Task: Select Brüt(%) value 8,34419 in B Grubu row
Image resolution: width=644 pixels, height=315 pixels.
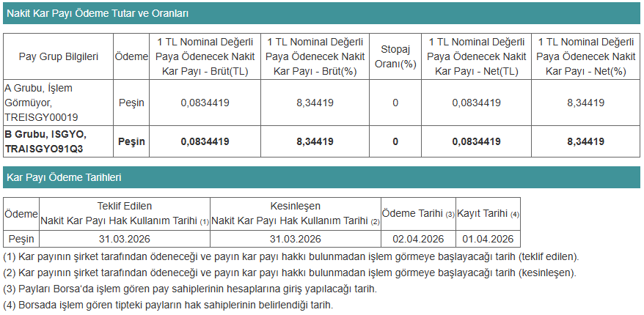Action: 315,141
